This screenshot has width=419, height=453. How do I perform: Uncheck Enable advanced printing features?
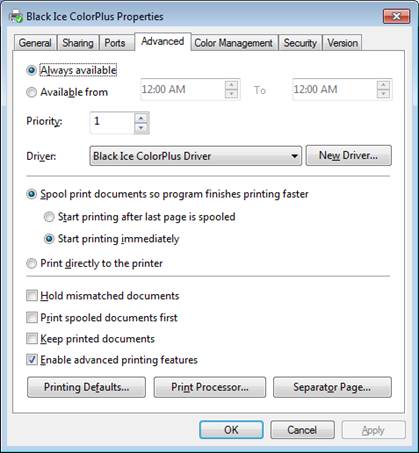pyautogui.click(x=32, y=360)
